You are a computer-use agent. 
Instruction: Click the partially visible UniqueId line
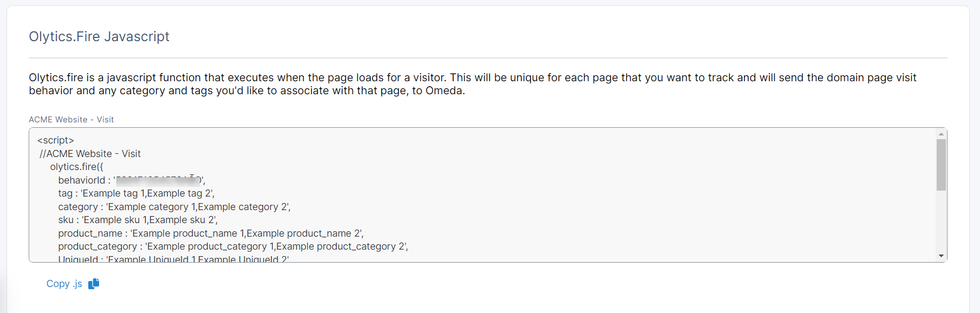(x=173, y=259)
